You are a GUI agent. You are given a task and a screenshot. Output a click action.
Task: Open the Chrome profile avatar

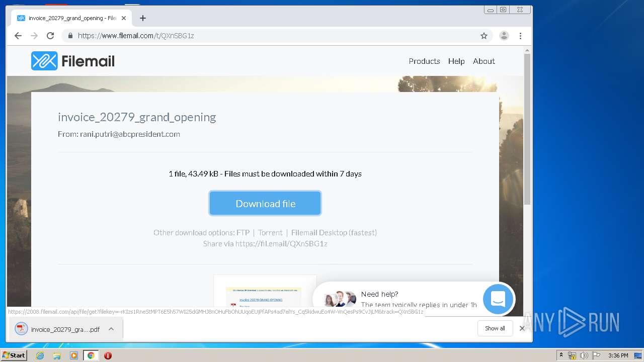[504, 36]
